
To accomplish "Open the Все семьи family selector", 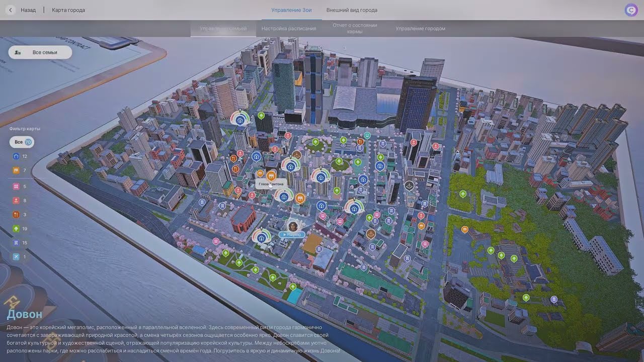I will point(40,52).
